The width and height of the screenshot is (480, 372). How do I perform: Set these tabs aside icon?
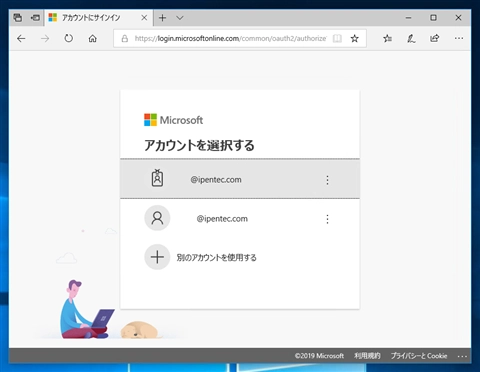click(x=35, y=18)
